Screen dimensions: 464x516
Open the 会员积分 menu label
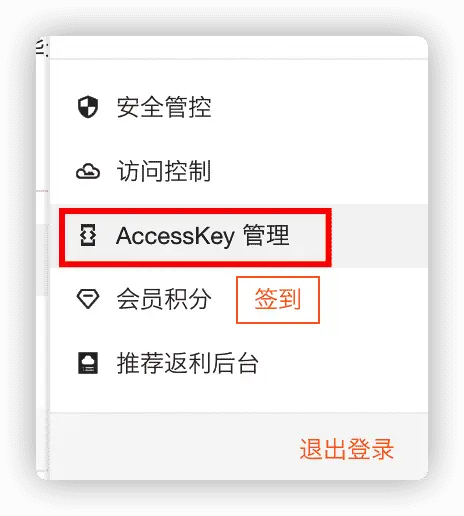click(164, 299)
